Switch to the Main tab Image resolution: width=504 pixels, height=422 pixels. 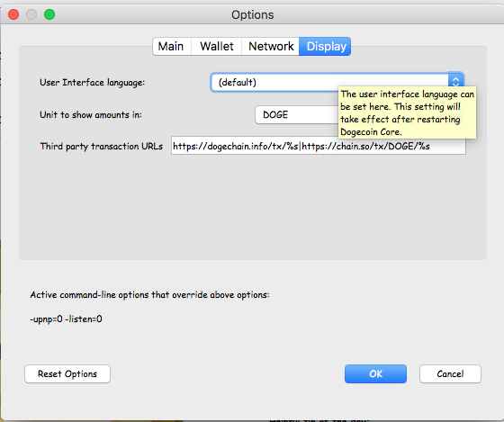172,46
